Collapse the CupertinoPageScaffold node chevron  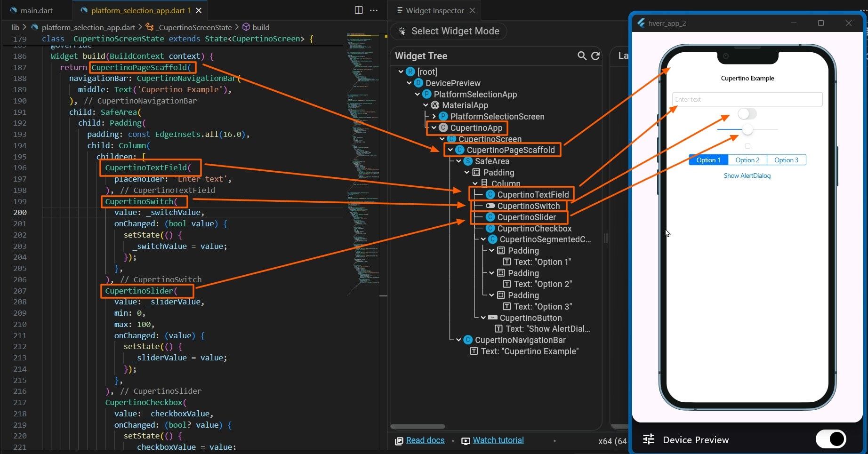click(x=450, y=150)
